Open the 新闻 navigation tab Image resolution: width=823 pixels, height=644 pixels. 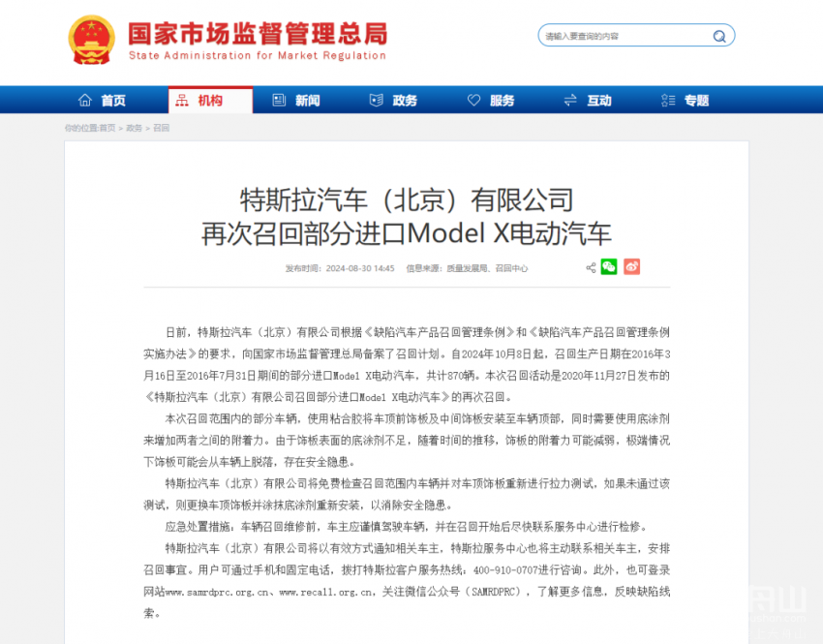click(296, 100)
